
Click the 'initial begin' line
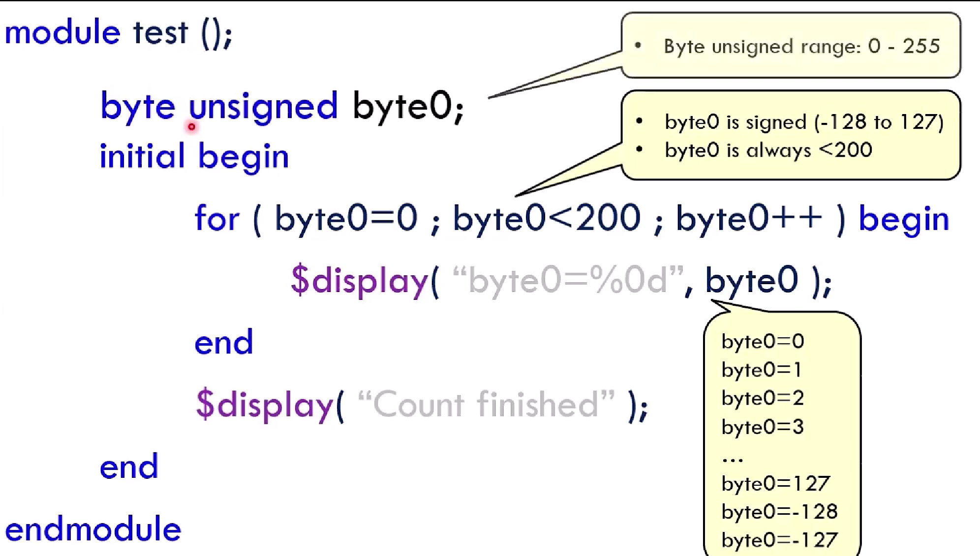tap(194, 156)
